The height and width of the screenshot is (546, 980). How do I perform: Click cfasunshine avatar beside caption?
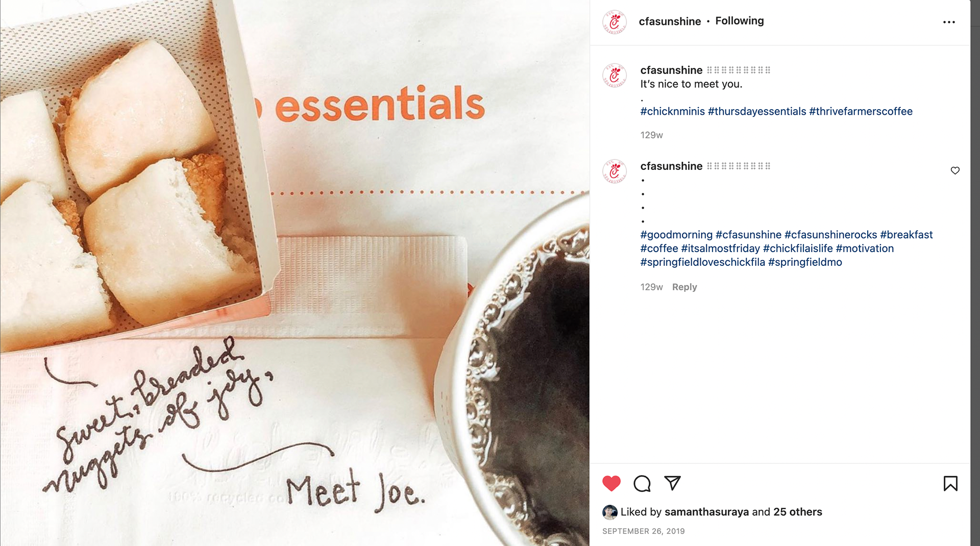point(615,76)
